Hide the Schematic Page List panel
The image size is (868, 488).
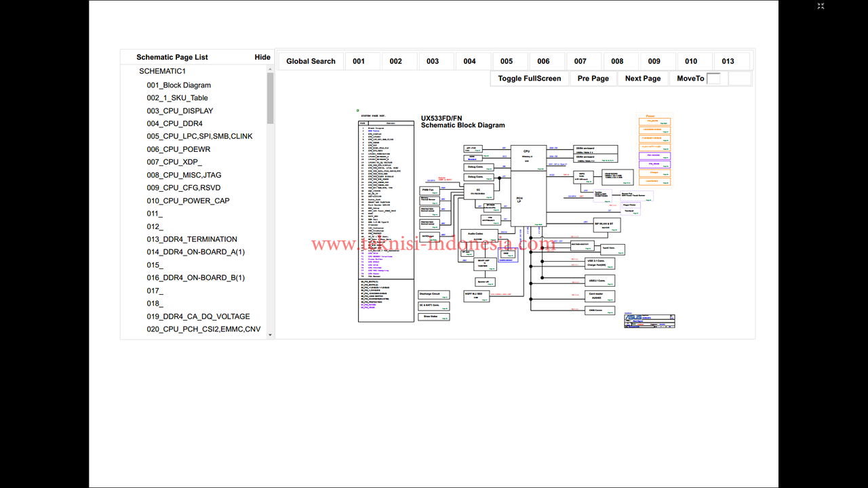pyautogui.click(x=262, y=57)
